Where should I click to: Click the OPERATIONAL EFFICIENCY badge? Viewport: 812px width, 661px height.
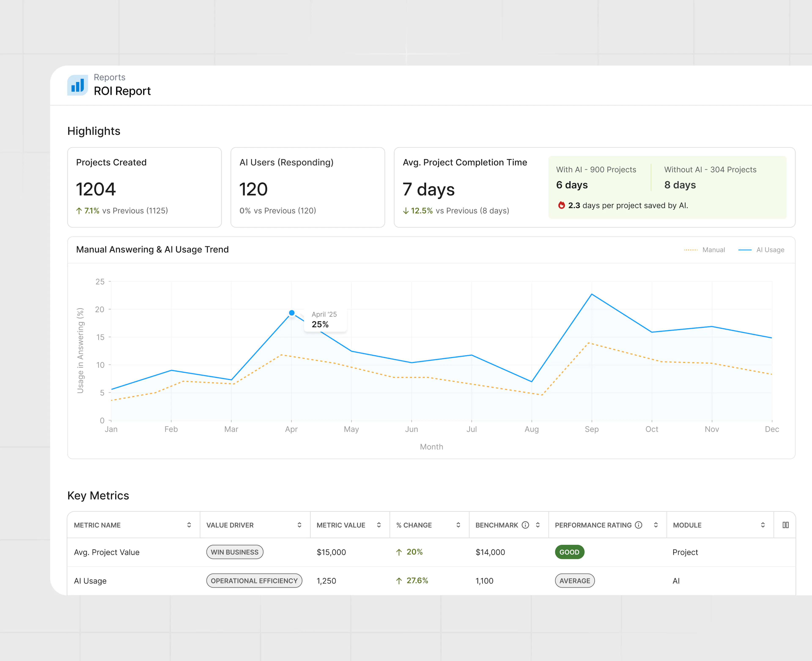(x=254, y=581)
